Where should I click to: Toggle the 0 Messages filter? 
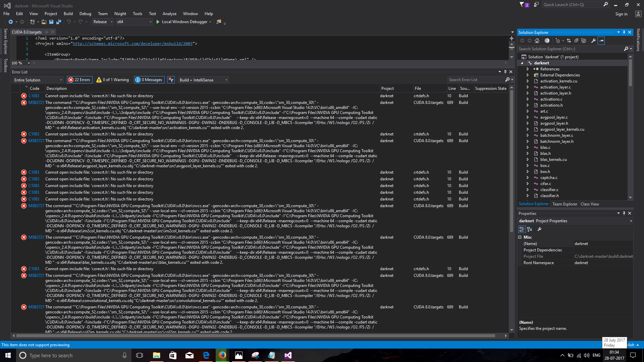pyautogui.click(x=149, y=79)
